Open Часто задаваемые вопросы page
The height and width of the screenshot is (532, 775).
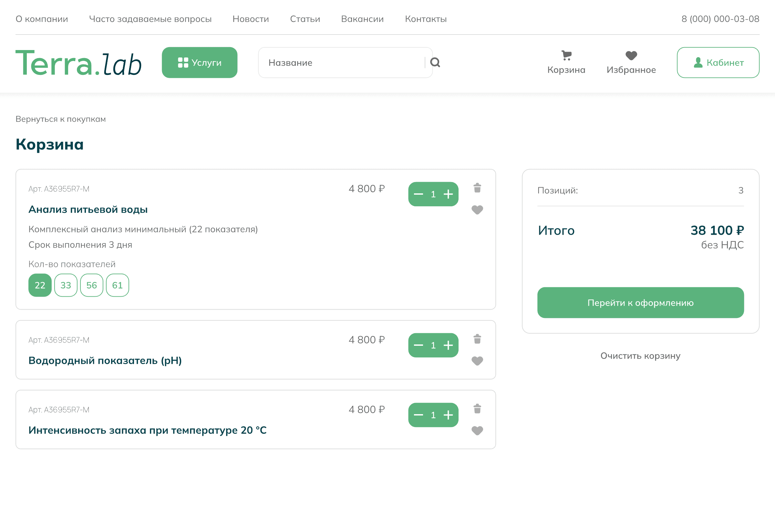tap(150, 19)
